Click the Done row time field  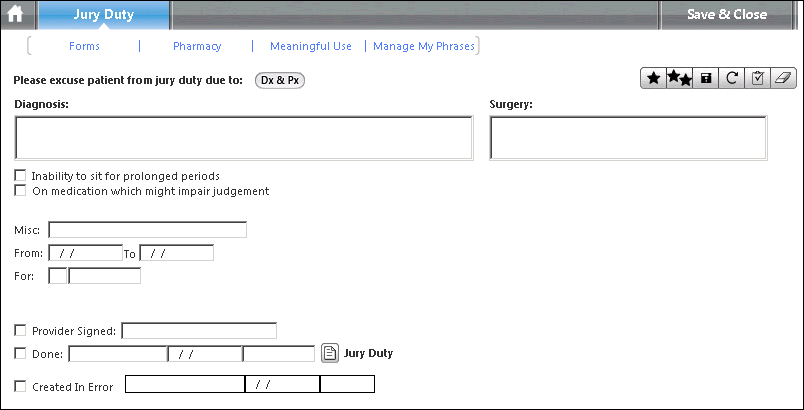(279, 354)
